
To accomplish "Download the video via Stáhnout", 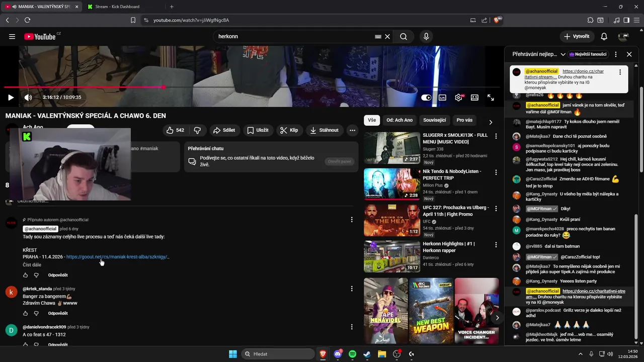I will (324, 130).
